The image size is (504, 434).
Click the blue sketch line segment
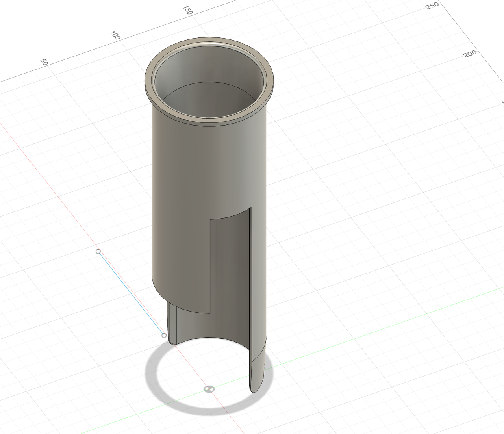tap(131, 293)
